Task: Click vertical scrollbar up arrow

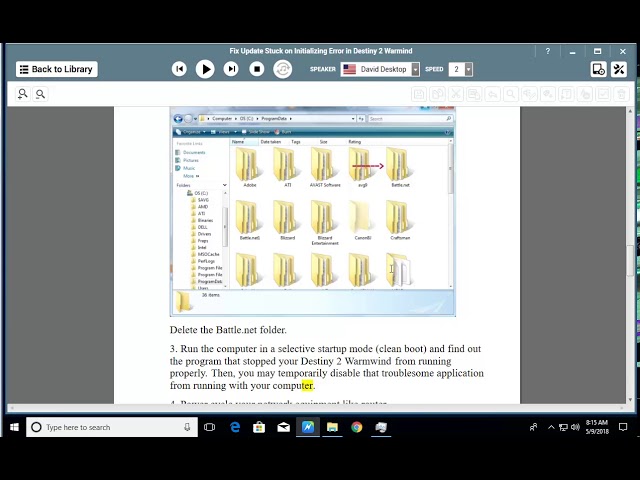Action: click(x=631, y=111)
